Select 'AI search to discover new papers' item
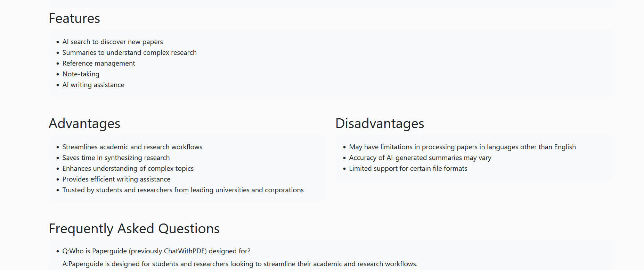Viewport: 644px width, 270px height. tap(113, 42)
